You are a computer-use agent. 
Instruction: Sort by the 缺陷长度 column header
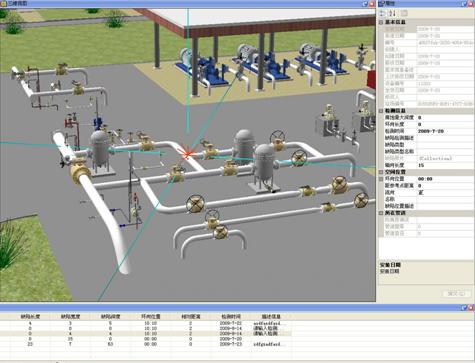pos(30,316)
